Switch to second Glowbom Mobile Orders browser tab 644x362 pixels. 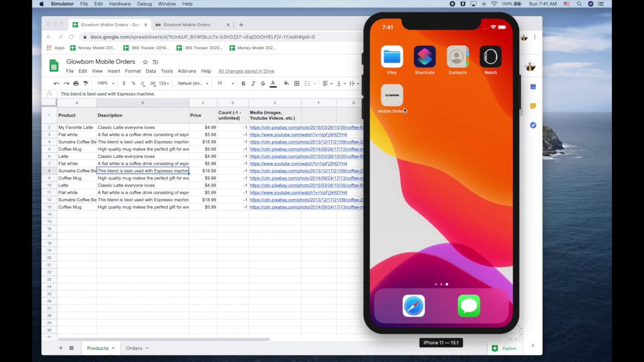point(192,25)
